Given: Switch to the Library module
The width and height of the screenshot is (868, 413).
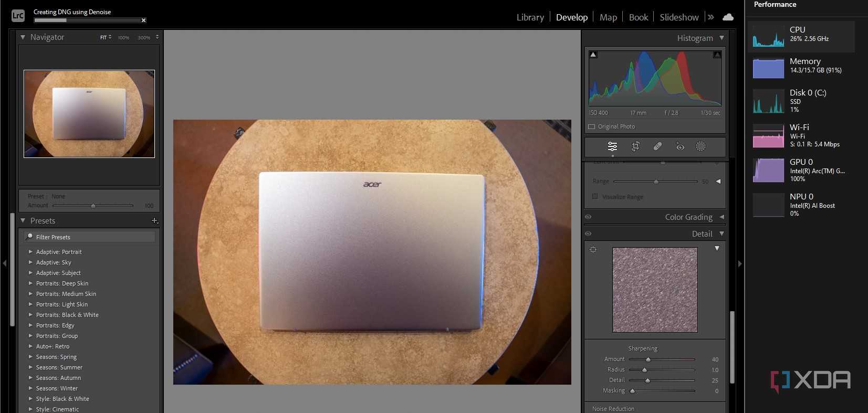Looking at the screenshot, I should coord(530,17).
